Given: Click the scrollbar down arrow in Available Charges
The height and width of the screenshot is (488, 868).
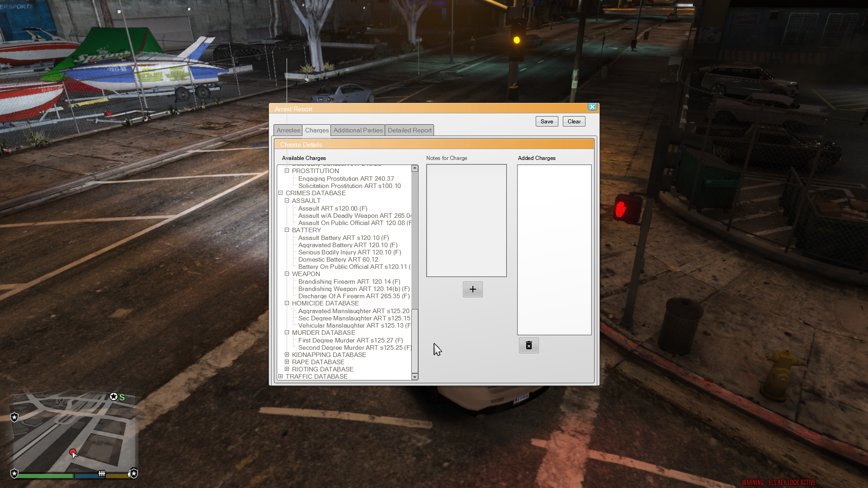Looking at the screenshot, I should pyautogui.click(x=415, y=377).
